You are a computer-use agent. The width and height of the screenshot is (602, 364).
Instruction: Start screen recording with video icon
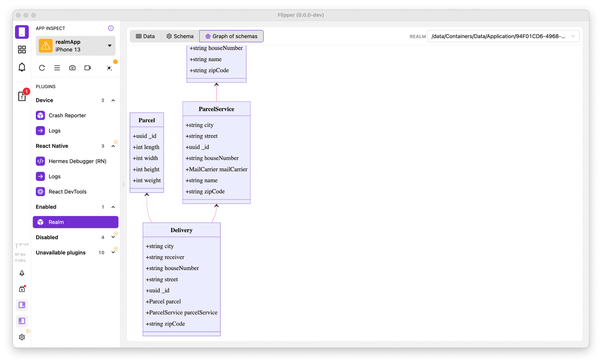pos(88,68)
